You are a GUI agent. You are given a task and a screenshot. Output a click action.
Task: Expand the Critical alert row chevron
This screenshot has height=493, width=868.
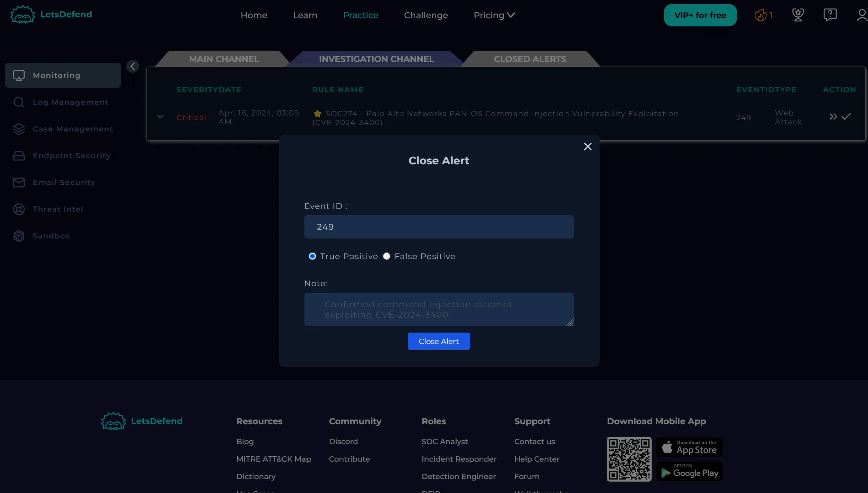pos(160,117)
